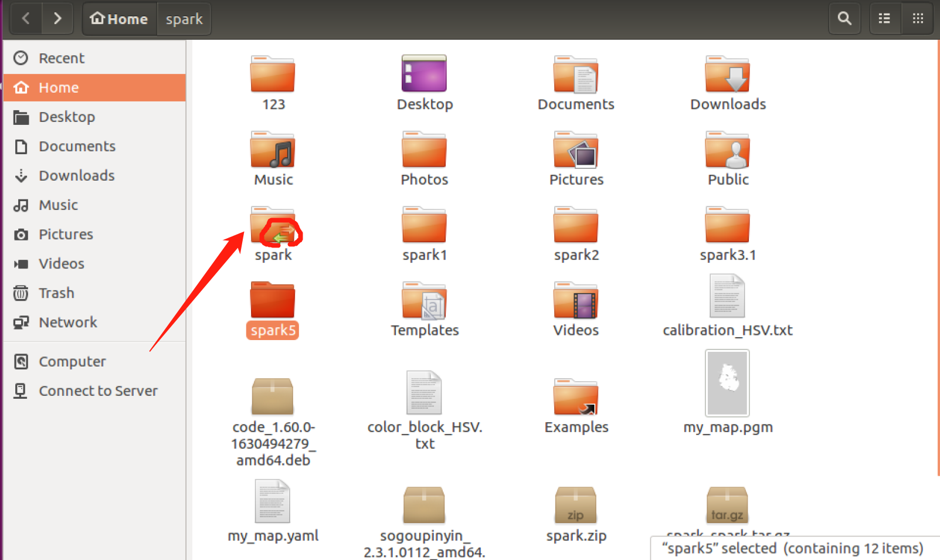The height and width of the screenshot is (560, 940).
Task: Switch to icon grid view
Action: tap(918, 19)
